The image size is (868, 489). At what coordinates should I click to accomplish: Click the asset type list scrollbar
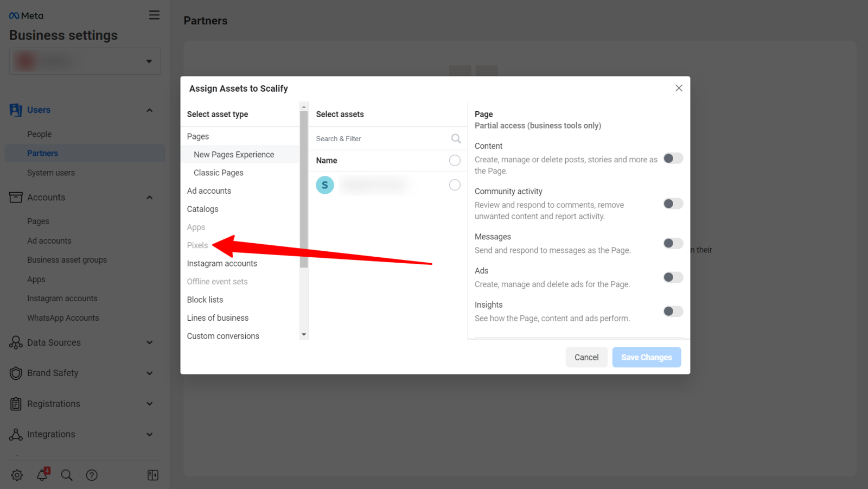click(x=304, y=189)
